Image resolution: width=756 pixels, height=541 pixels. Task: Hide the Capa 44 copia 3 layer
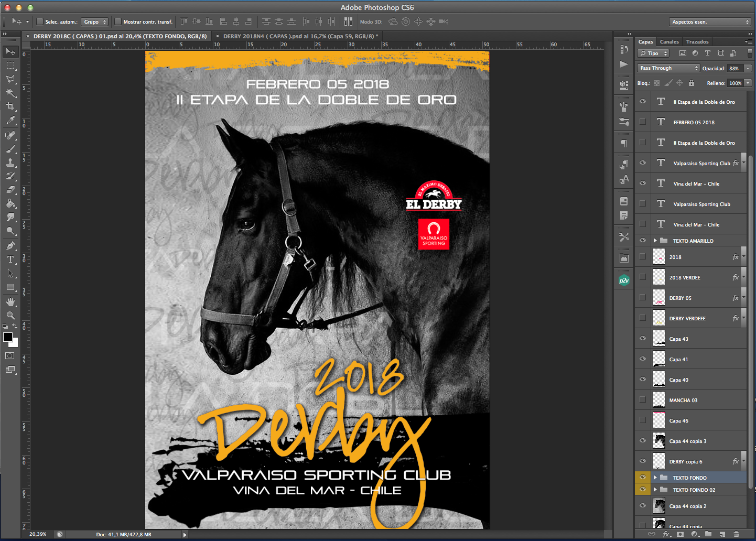tap(642, 441)
